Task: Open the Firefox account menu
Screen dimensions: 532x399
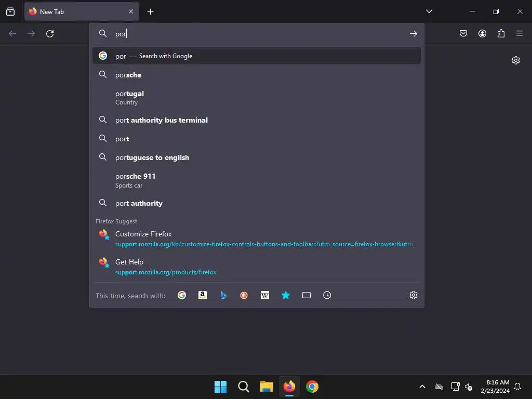Action: [x=482, y=33]
